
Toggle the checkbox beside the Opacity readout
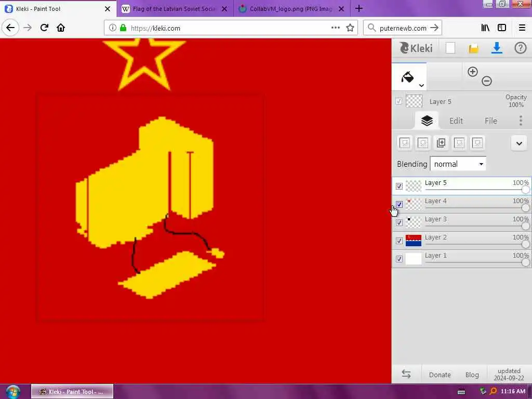(398, 101)
